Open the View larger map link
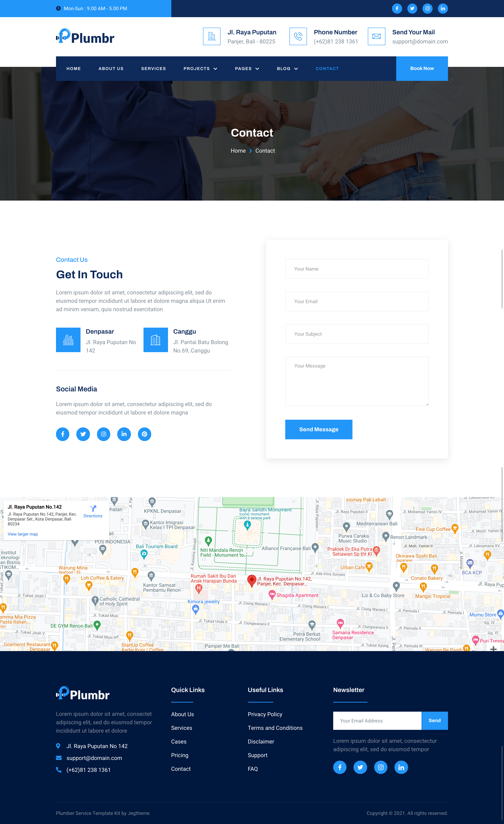The width and height of the screenshot is (504, 824). coord(23,534)
